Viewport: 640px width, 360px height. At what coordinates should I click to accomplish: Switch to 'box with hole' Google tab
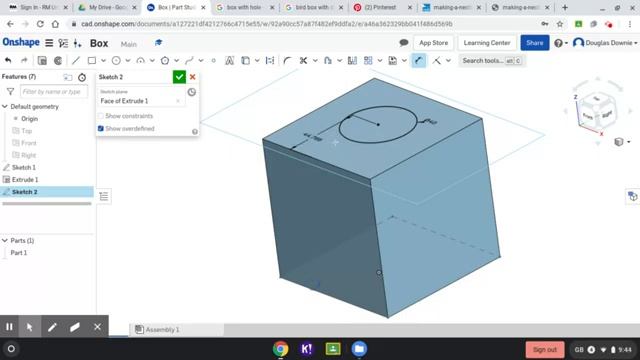pyautogui.click(x=244, y=7)
